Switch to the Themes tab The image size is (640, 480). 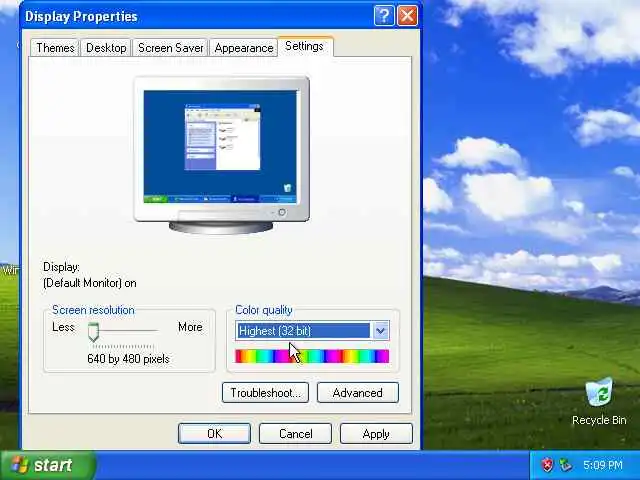coord(55,48)
